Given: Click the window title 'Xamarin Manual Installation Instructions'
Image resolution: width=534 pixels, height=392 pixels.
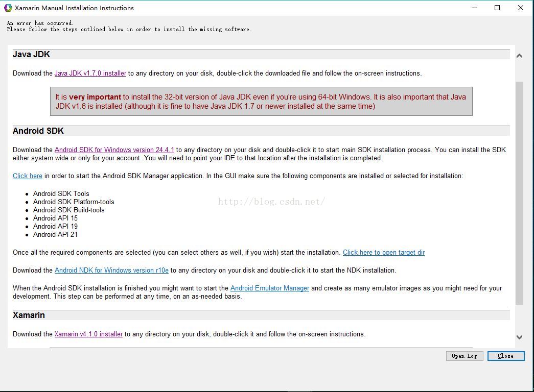Looking at the screenshot, I should pyautogui.click(x=74, y=8).
